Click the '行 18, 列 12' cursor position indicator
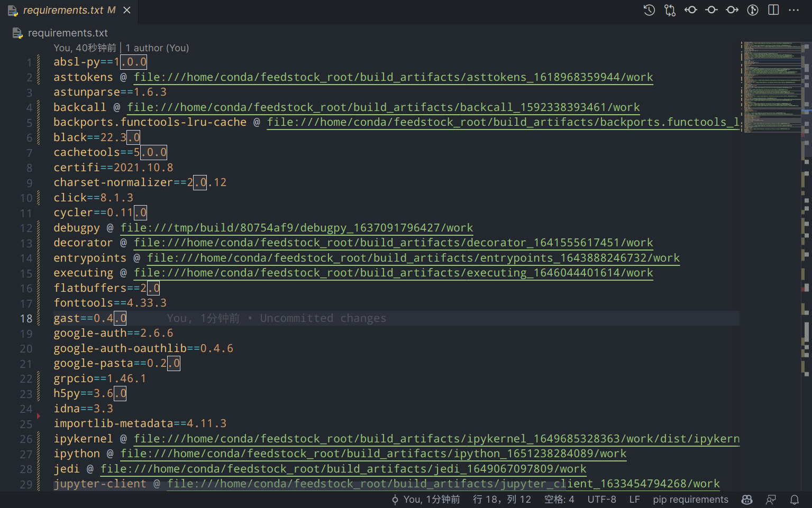This screenshot has width=812, height=508. [501, 500]
